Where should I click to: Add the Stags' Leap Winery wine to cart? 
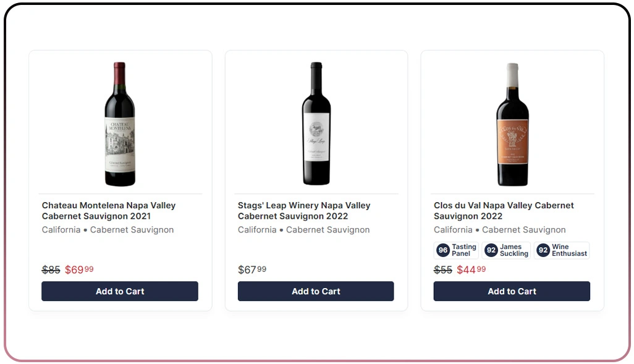point(316,291)
